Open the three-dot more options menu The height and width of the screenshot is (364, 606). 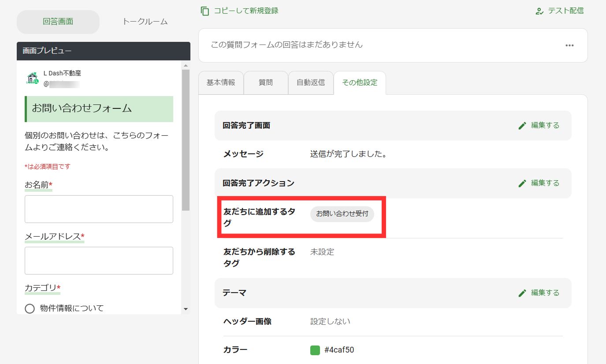click(569, 45)
